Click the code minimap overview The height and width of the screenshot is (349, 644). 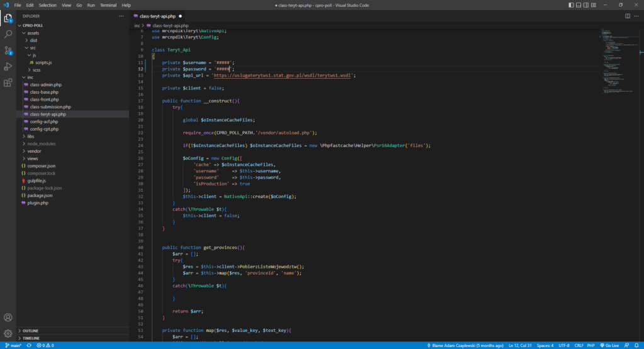(619, 62)
